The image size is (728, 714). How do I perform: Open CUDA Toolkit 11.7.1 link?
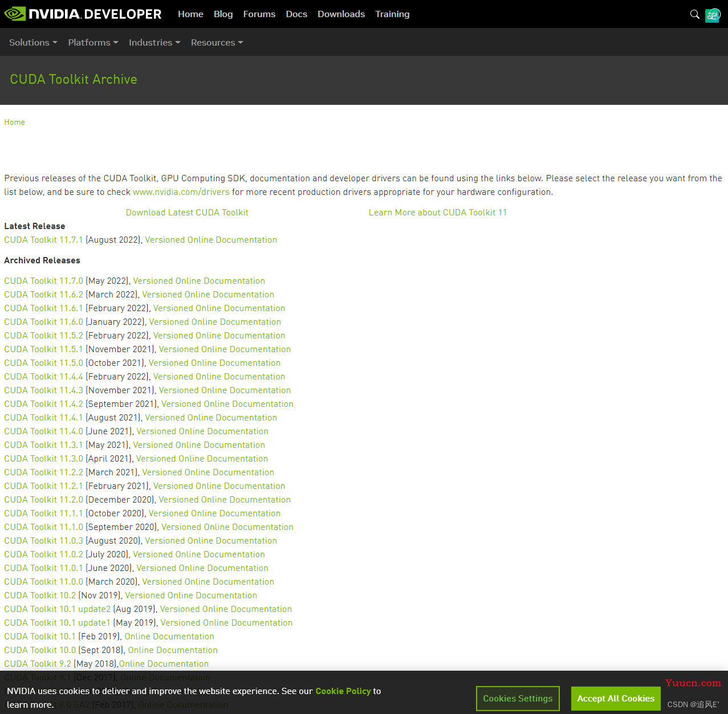[43, 240]
